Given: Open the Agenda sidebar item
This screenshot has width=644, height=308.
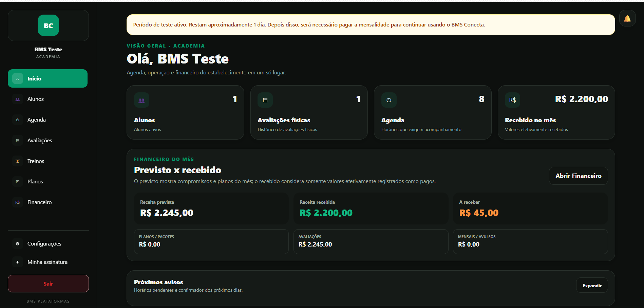Looking at the screenshot, I should 48,120.
